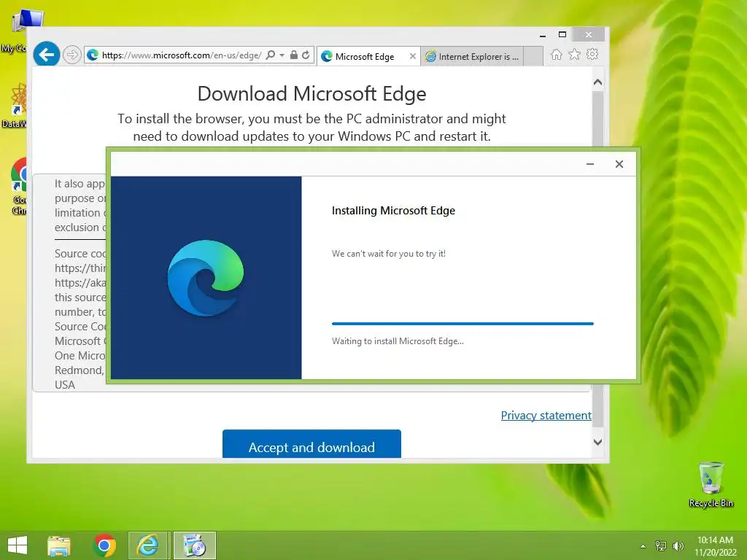Open the address bar dropdown arrow
The height and width of the screenshot is (560, 747).
(x=282, y=55)
